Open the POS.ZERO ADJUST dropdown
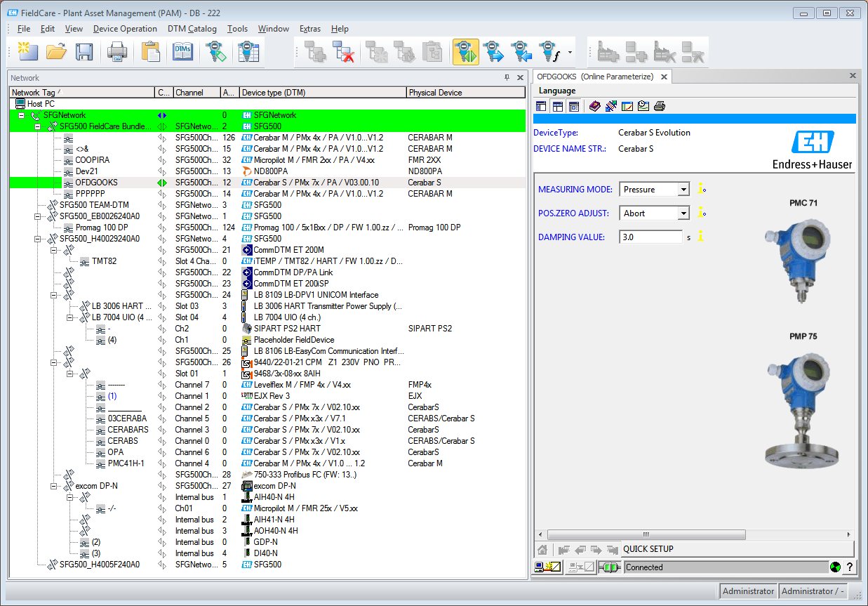This screenshot has width=868, height=606. 683,213
